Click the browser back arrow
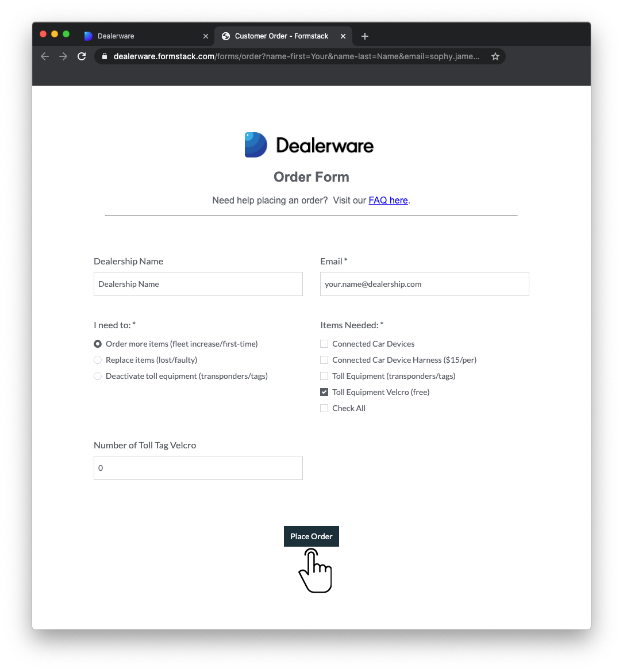Screen dimensions: 623x672 point(45,56)
